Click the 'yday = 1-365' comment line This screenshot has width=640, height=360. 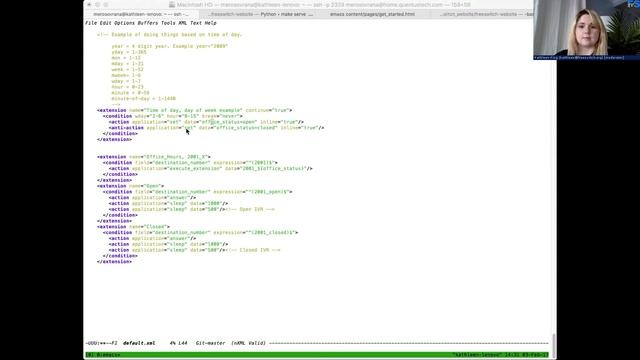tap(129, 52)
